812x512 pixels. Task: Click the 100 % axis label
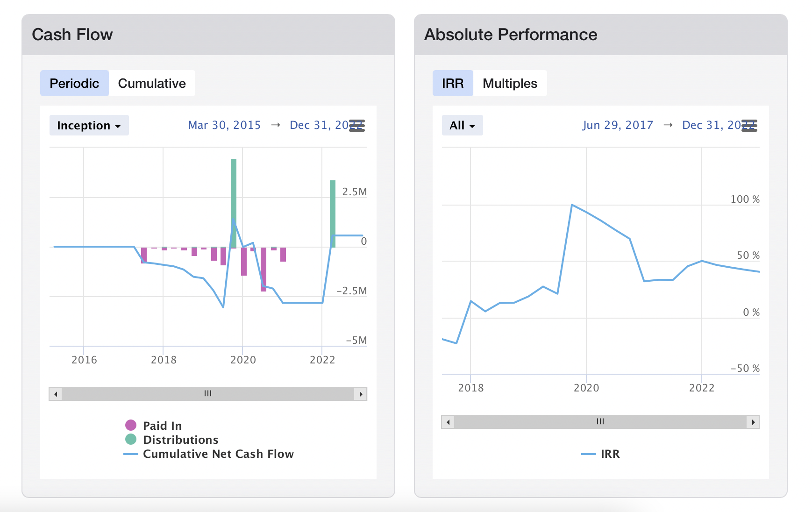click(x=745, y=199)
